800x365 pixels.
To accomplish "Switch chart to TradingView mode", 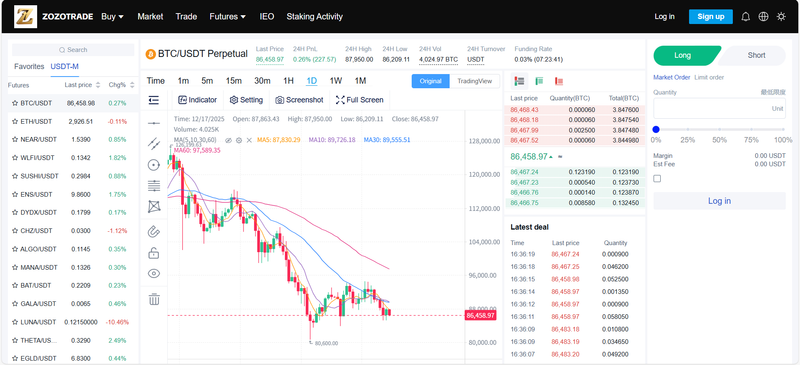I will (x=474, y=81).
